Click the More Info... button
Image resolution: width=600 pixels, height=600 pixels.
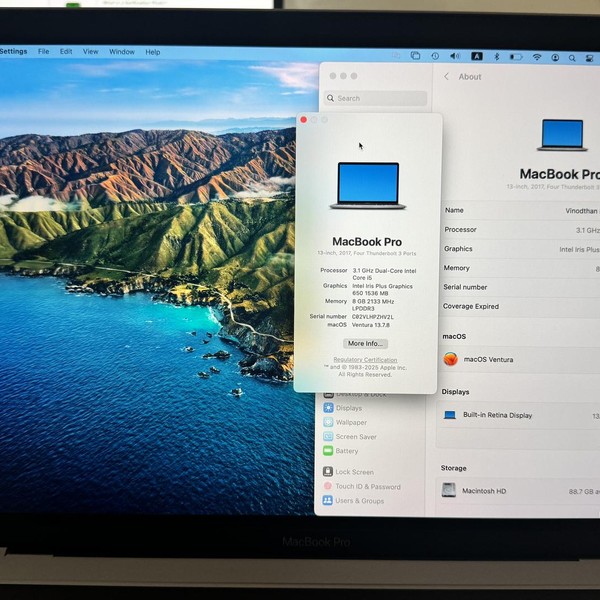365,344
